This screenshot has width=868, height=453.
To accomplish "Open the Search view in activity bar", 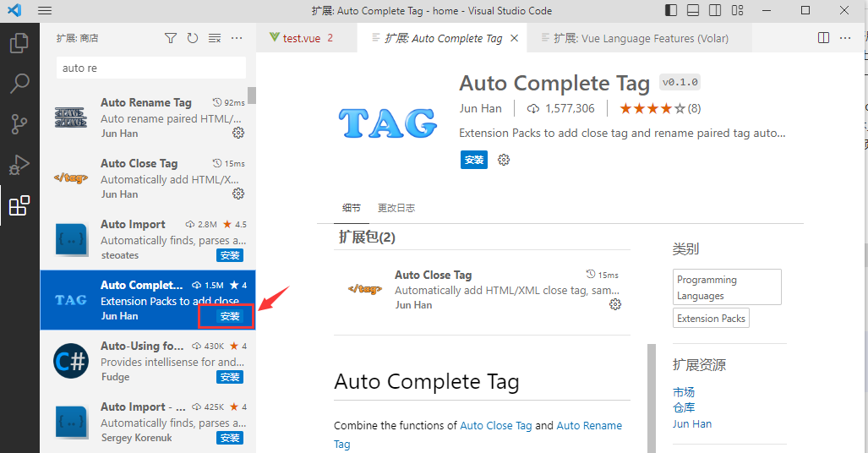I will tap(19, 83).
